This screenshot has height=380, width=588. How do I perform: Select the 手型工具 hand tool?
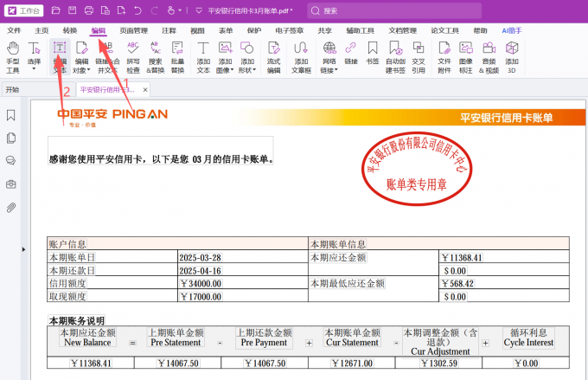[x=13, y=57]
